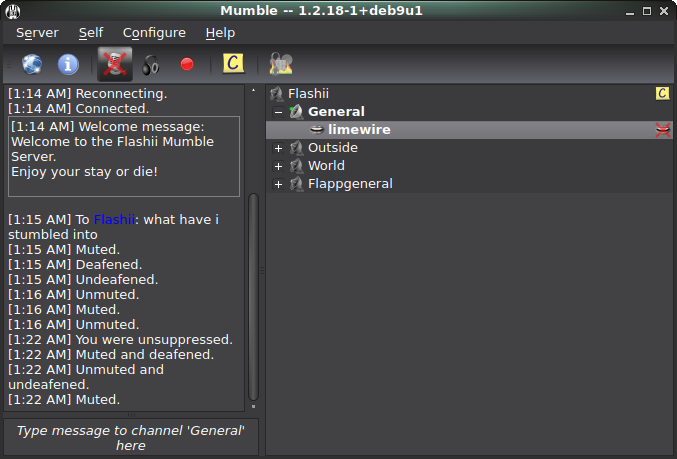Viewport: 677px width, 459px height.
Task: Expand the Outside channel
Action: tap(278, 149)
